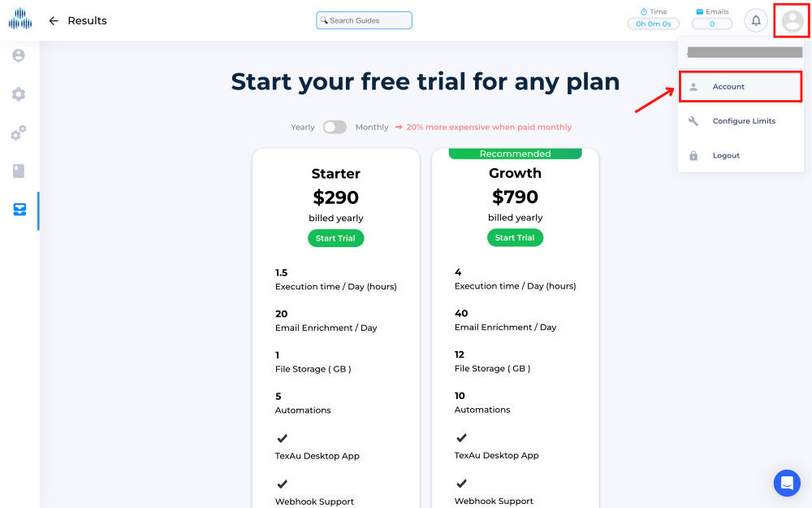The height and width of the screenshot is (508, 812).
Task: Click the automations gears icon in sidebar
Action: point(19,133)
